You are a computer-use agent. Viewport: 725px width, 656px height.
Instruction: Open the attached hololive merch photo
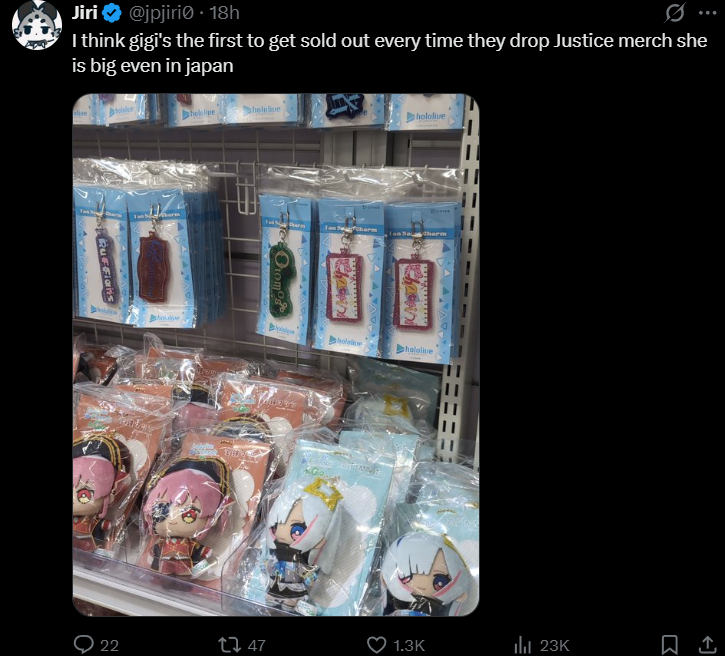pyautogui.click(x=276, y=355)
